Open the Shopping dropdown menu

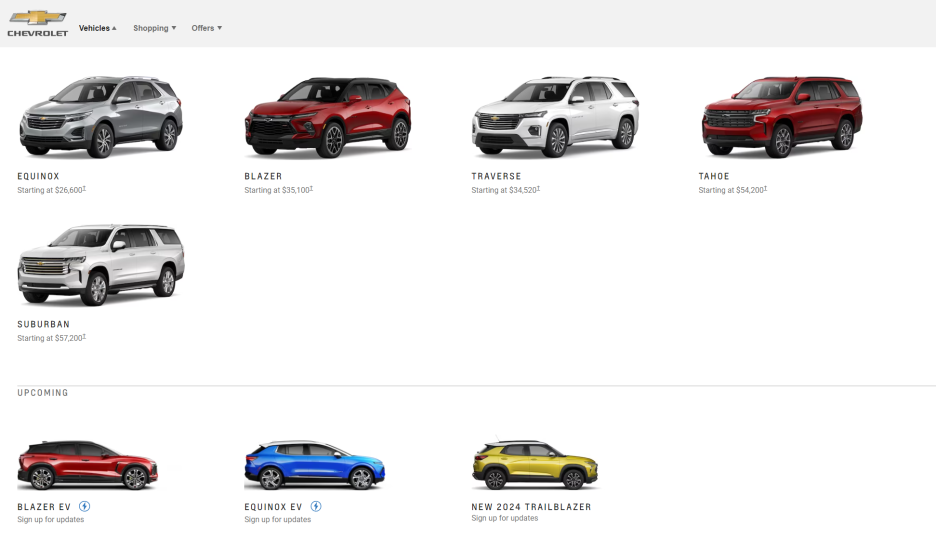[x=155, y=28]
